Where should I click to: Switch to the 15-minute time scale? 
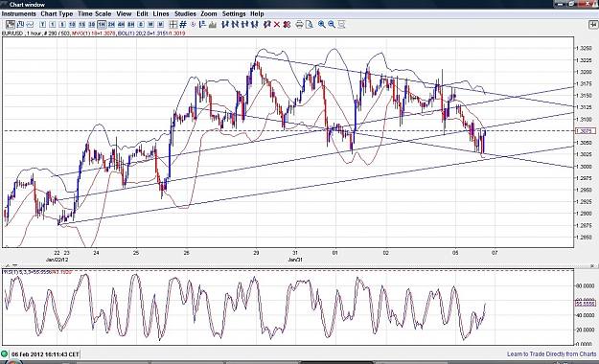pos(81,25)
